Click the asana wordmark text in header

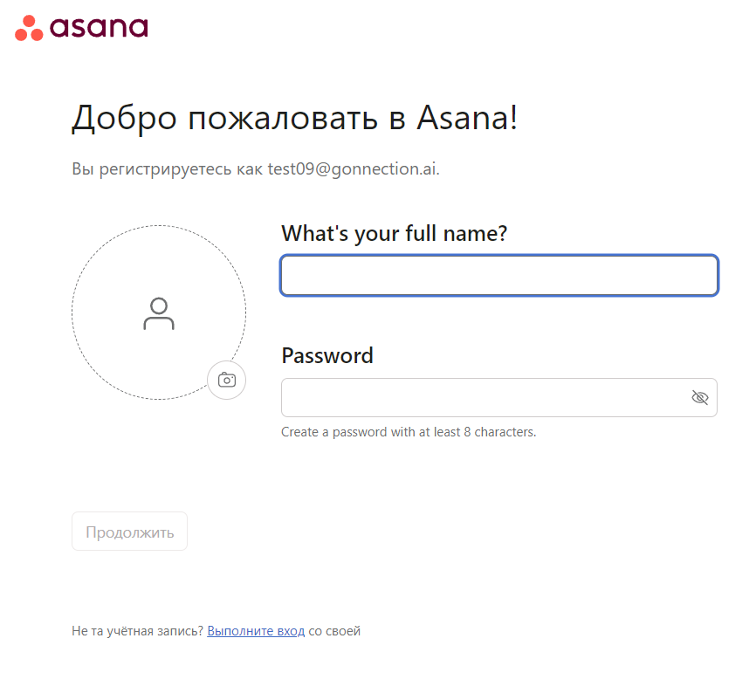click(x=99, y=27)
